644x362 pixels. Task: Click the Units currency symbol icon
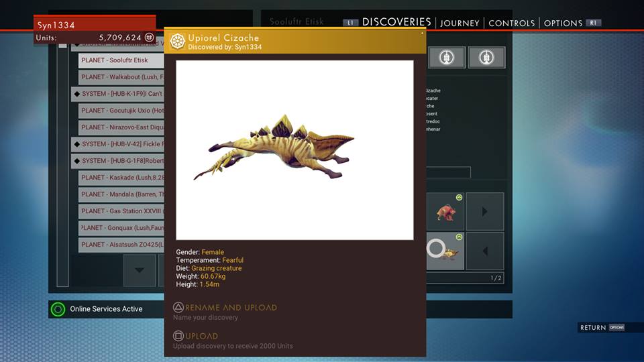(150, 38)
